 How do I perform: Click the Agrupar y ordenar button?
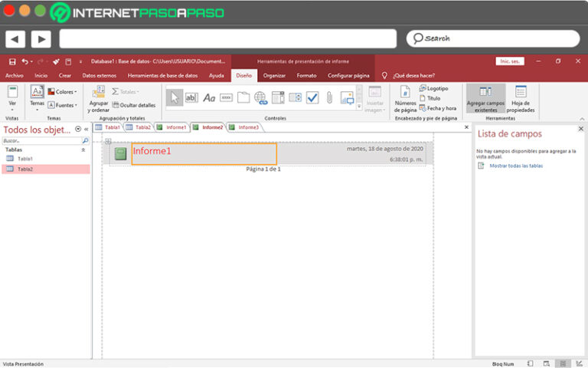[99, 100]
